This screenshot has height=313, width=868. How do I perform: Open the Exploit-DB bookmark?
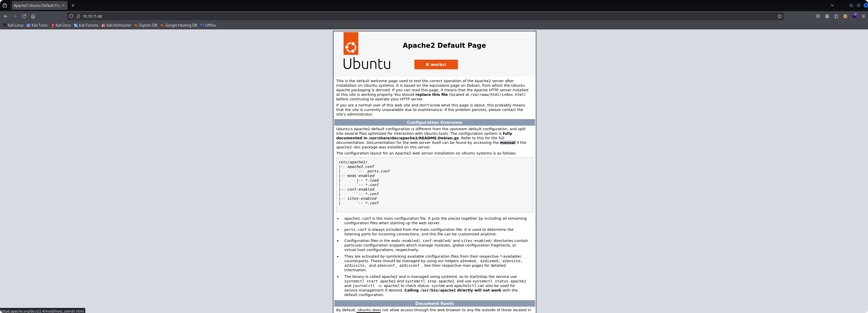click(x=145, y=25)
